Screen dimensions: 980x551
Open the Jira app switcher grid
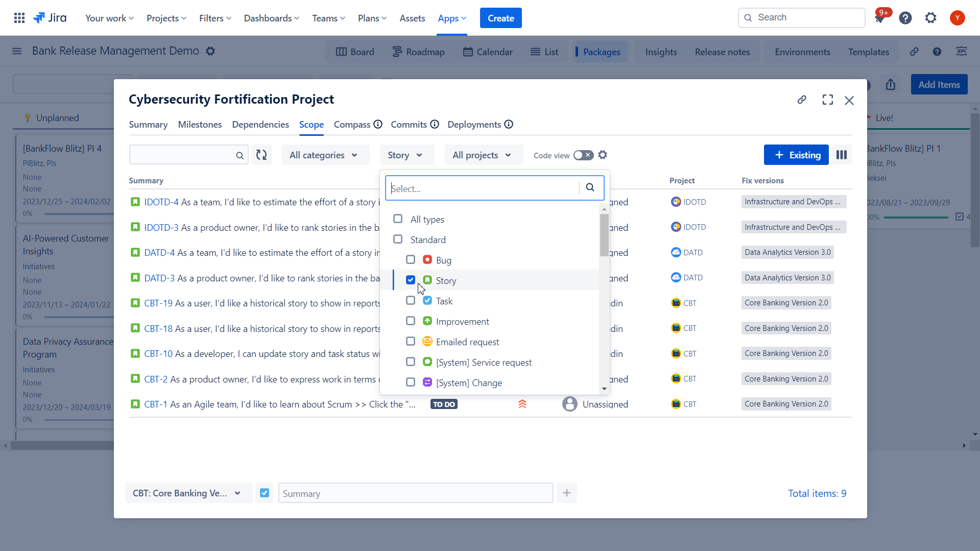19,17
